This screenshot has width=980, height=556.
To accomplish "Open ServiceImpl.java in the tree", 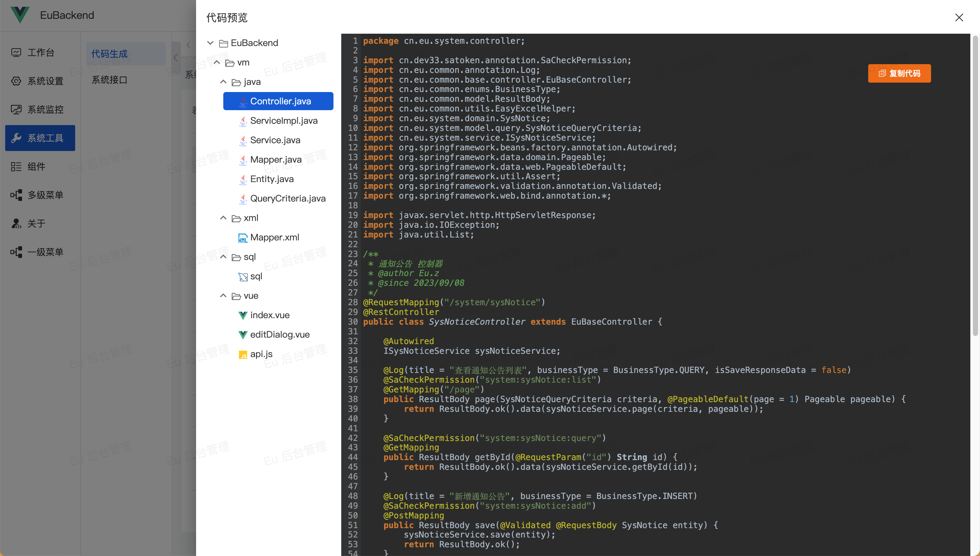I will (x=283, y=121).
